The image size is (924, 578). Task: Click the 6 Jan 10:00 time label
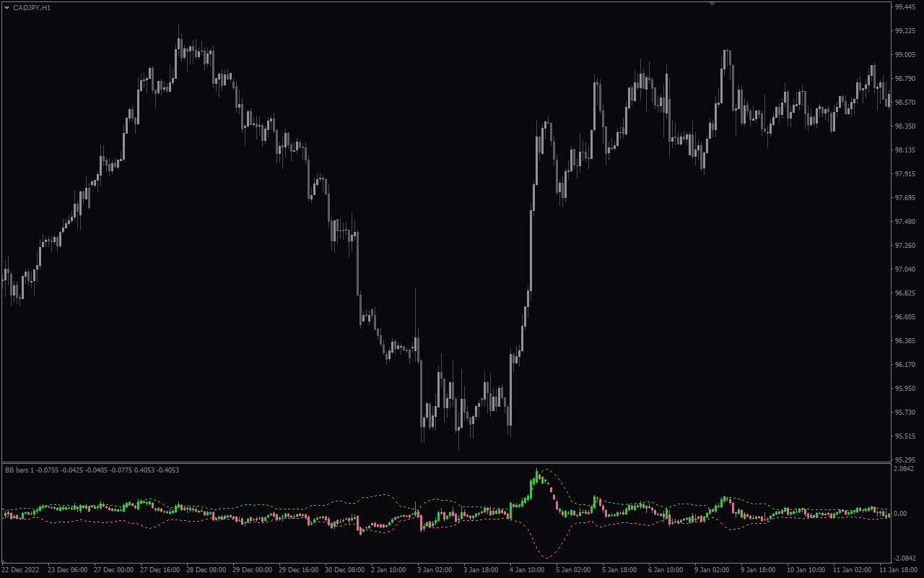667,570
